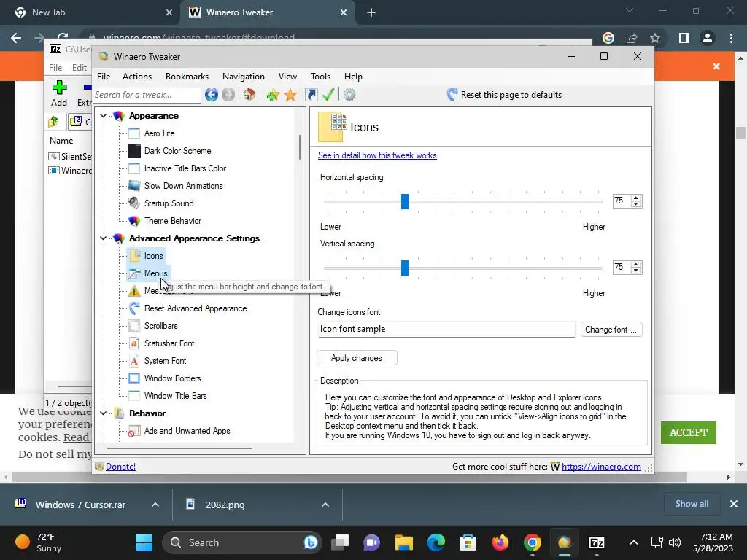Select Aero Lite tree item
747x560 pixels.
(x=160, y=133)
